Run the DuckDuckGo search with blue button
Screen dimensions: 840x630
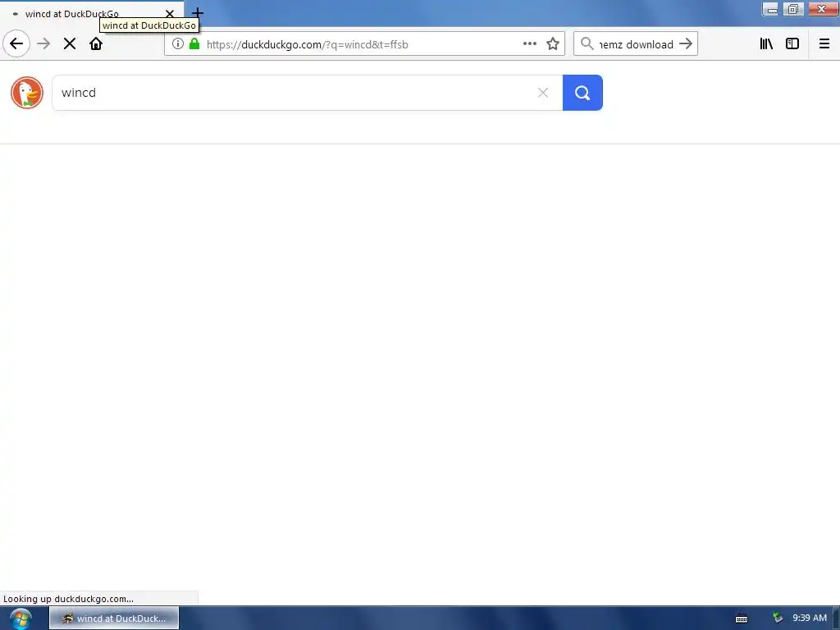tap(582, 93)
